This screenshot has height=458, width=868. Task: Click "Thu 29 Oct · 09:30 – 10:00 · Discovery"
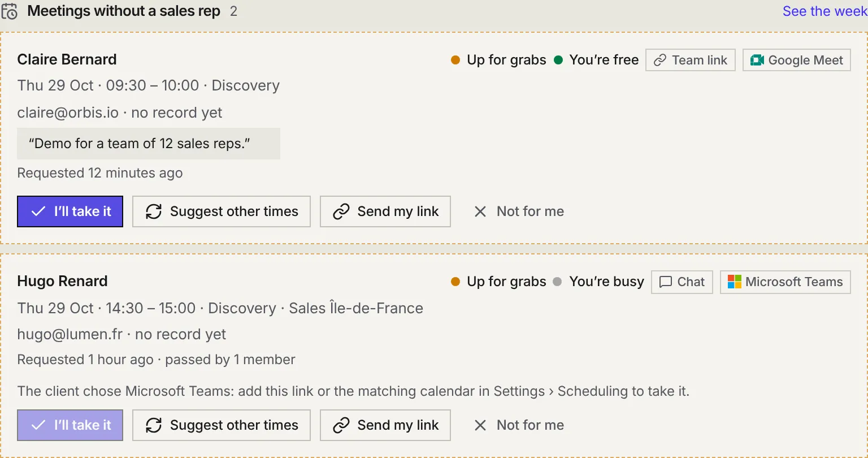tap(149, 85)
